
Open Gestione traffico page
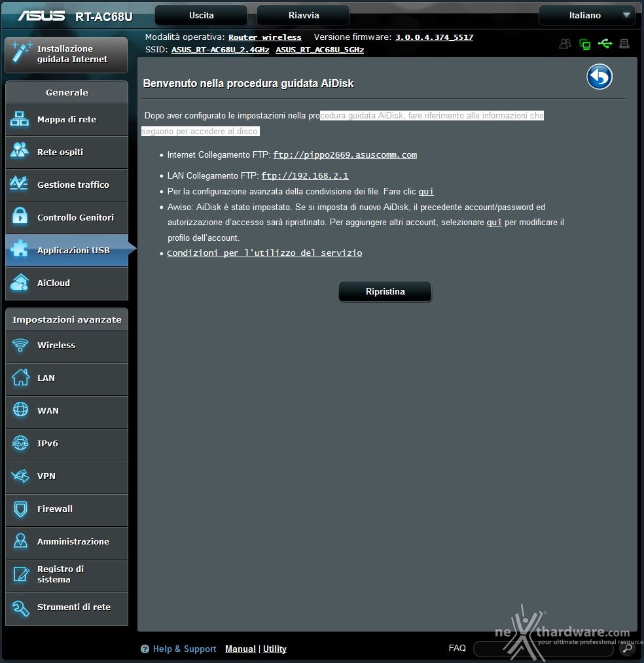coord(66,185)
